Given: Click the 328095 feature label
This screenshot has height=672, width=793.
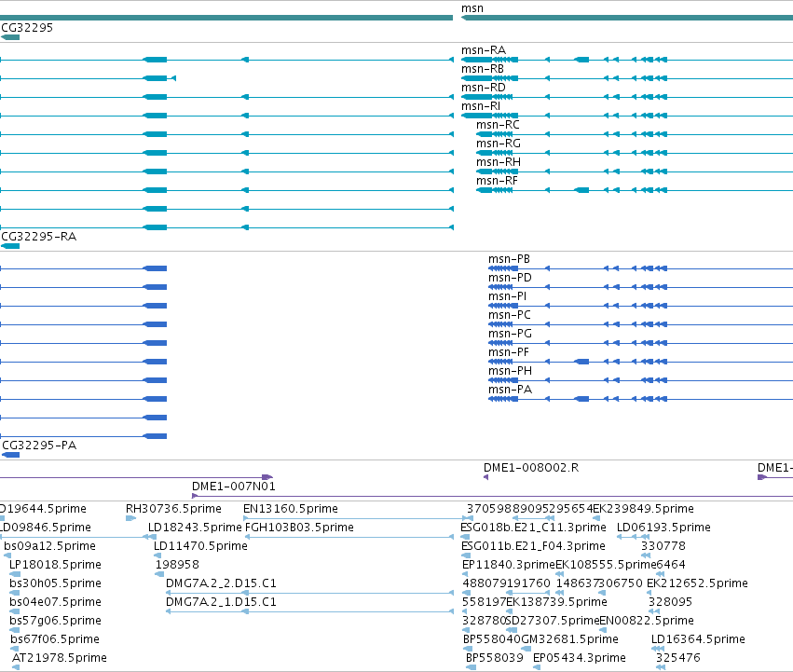Looking at the screenshot, I should [670, 603].
